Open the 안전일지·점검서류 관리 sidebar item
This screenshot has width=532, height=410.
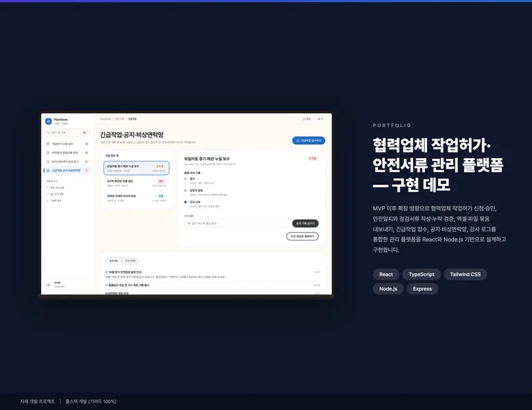pyautogui.click(x=67, y=153)
